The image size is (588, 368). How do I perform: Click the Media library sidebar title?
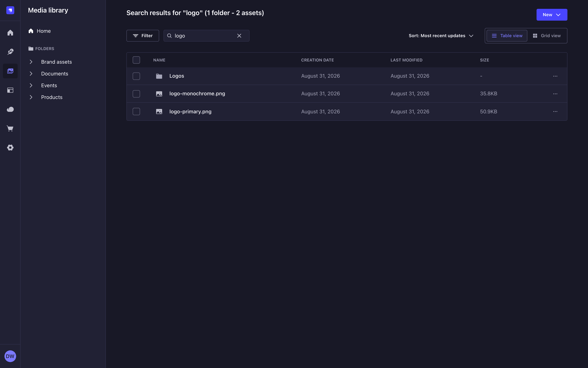[x=48, y=10]
